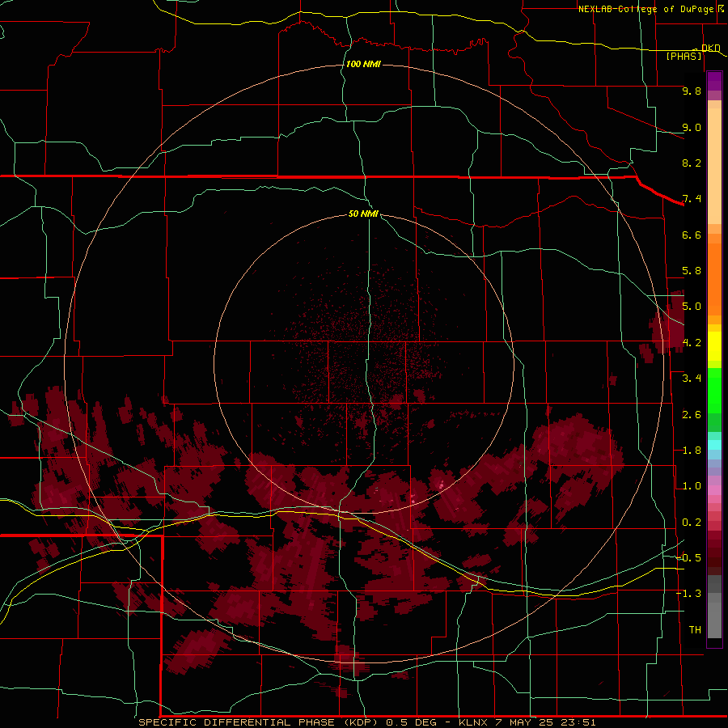Select the bright green segment of the color bar

tap(714, 391)
